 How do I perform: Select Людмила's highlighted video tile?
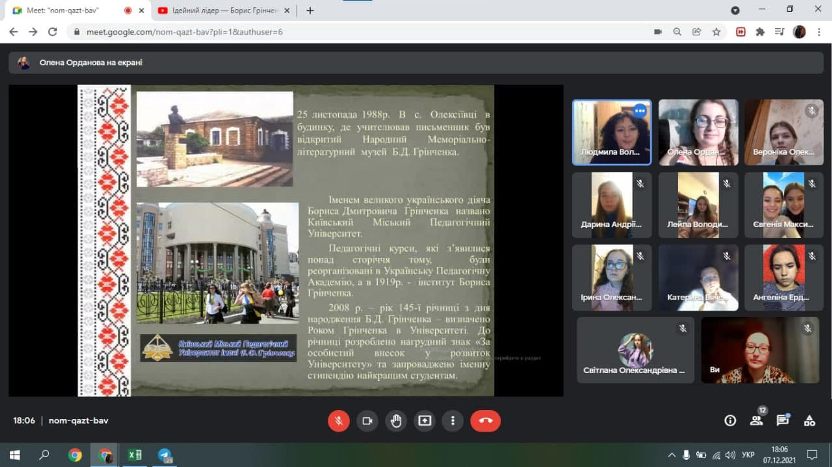[x=611, y=132]
